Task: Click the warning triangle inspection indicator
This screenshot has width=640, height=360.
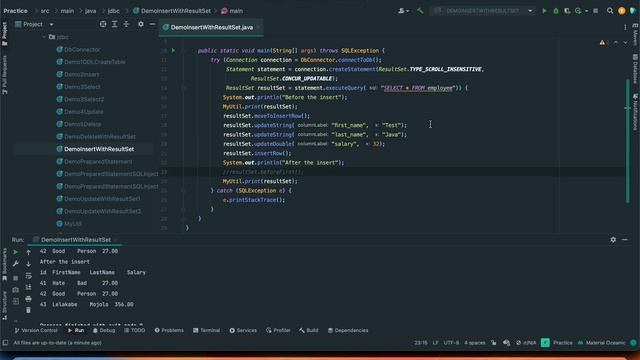Action: tap(602, 42)
